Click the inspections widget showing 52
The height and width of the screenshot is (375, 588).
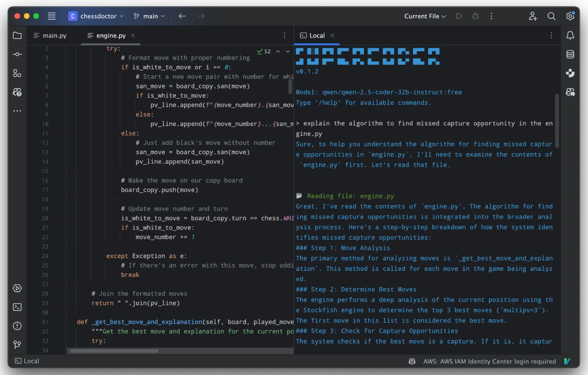[264, 51]
